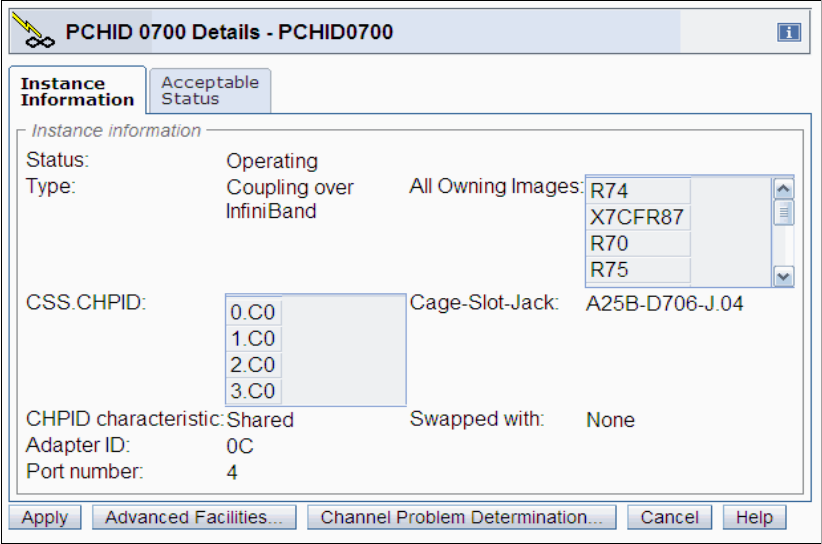Choose R70 in the owning images list
The height and width of the screenshot is (544, 822).
[x=636, y=243]
